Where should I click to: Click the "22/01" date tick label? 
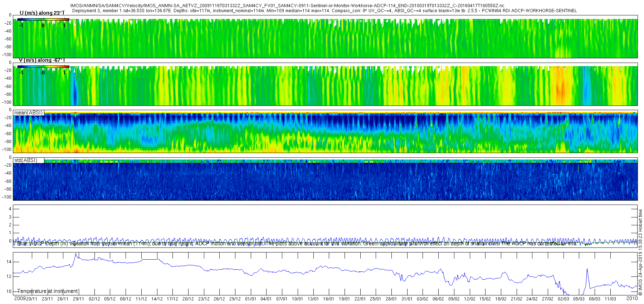360,299
